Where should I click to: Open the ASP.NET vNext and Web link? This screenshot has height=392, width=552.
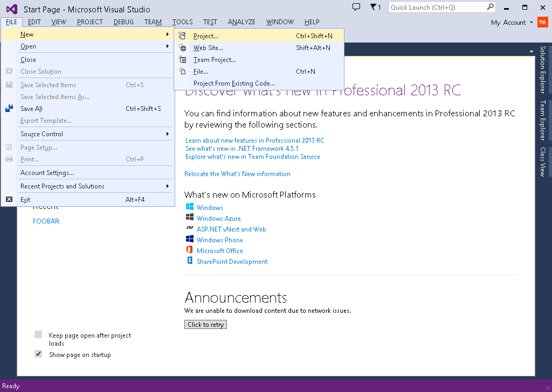coord(231,229)
